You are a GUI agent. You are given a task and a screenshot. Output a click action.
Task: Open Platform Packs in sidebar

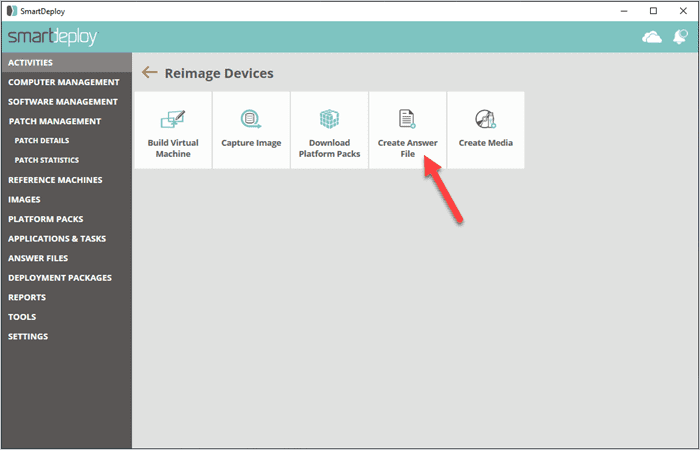[x=67, y=219]
